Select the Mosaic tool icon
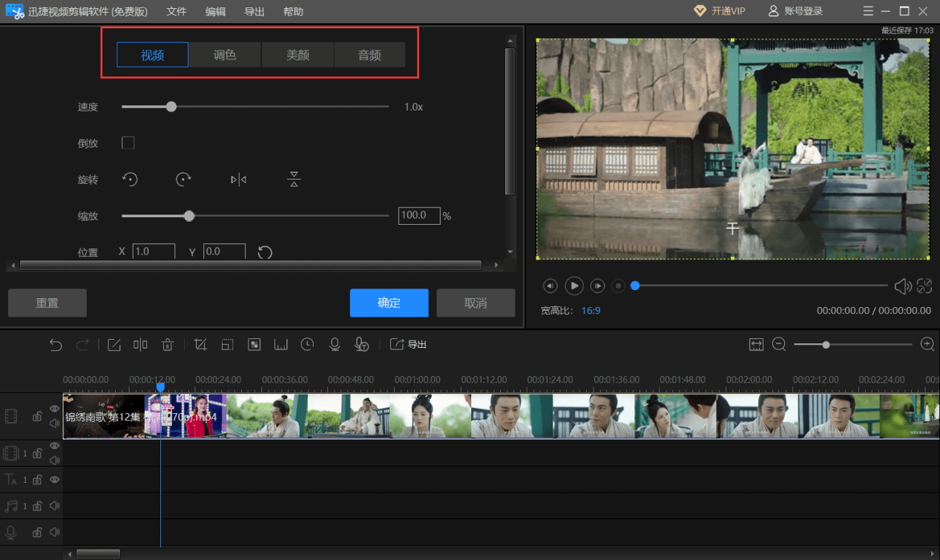 click(254, 344)
